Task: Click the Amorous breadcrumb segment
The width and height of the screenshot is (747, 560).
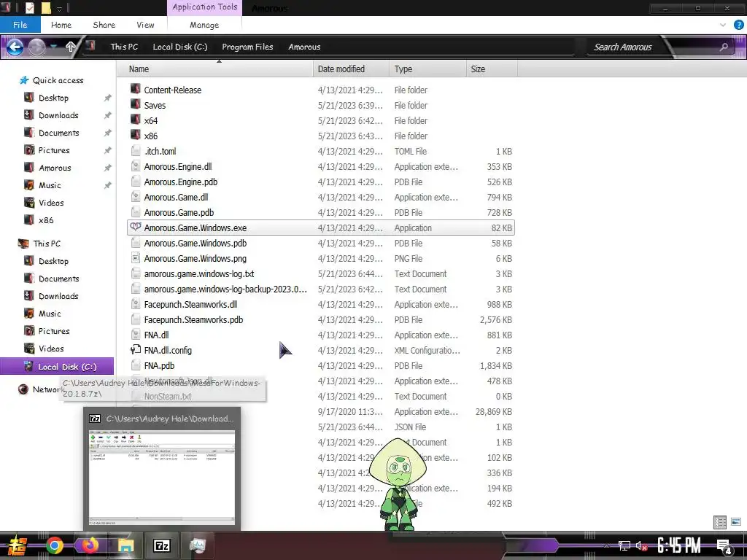Action: [304, 47]
